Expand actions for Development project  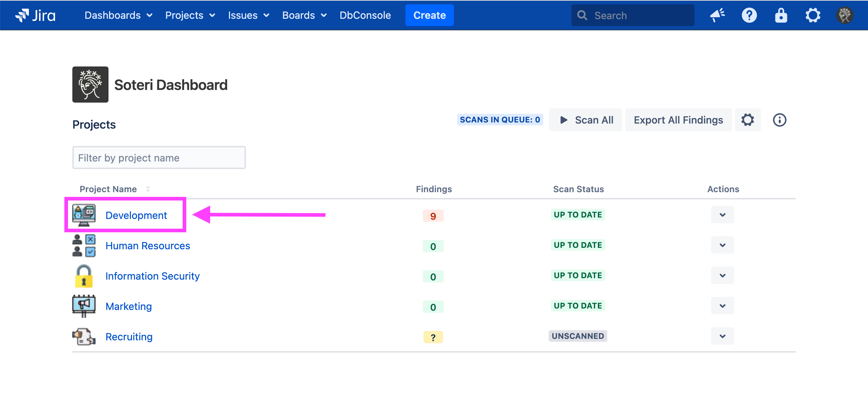tap(722, 215)
